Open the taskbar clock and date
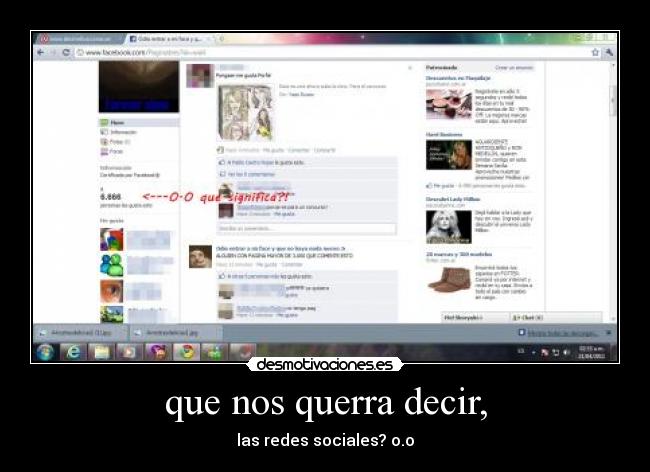650x472 pixels. tap(592, 353)
